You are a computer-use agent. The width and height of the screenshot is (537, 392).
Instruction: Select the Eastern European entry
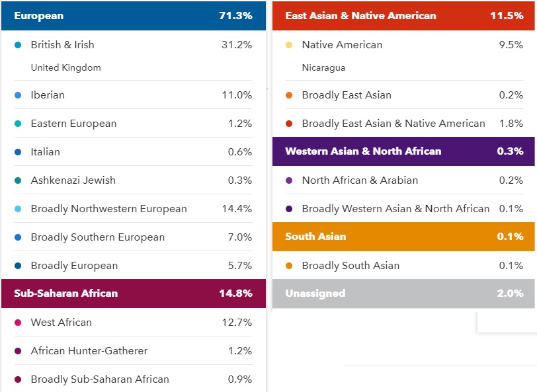pyautogui.click(x=134, y=123)
